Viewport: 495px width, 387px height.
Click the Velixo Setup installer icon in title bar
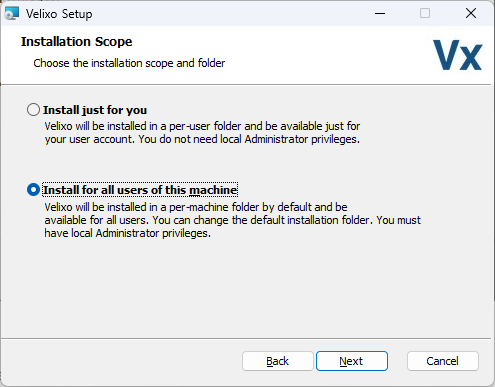click(11, 13)
